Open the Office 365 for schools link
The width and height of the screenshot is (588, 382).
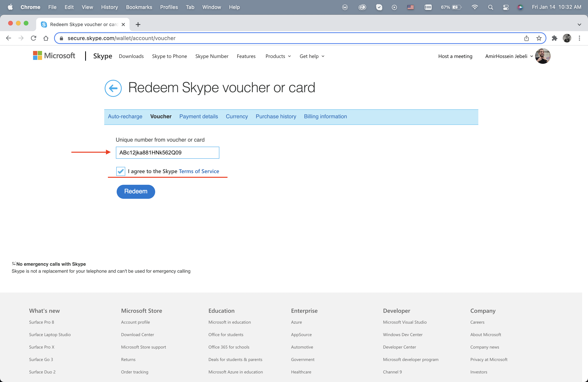[229, 347]
